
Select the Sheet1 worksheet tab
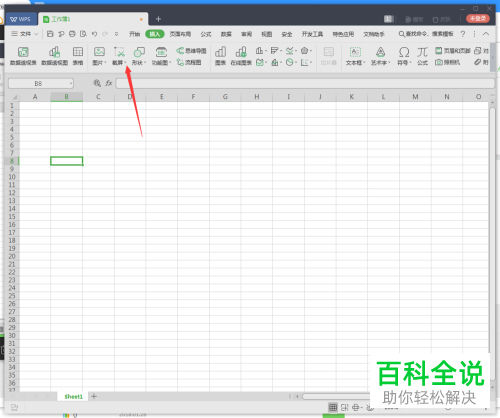click(x=73, y=396)
